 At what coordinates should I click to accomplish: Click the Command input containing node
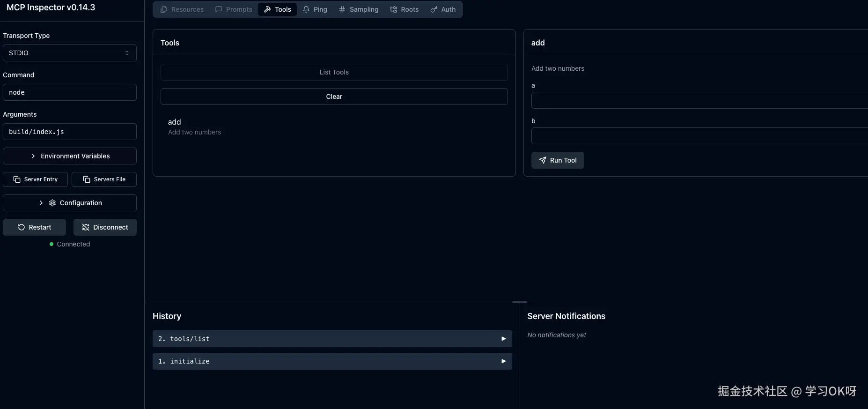(70, 92)
